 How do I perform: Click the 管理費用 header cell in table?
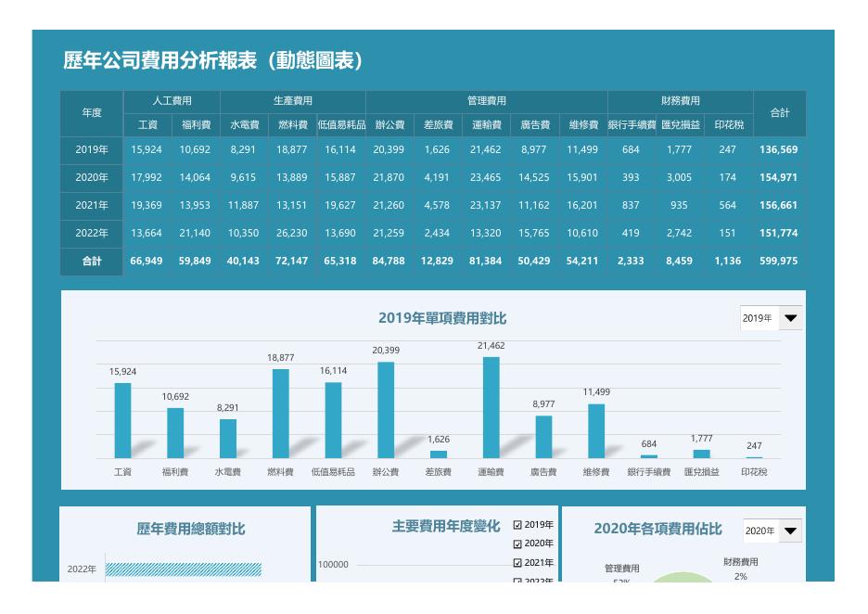487,101
